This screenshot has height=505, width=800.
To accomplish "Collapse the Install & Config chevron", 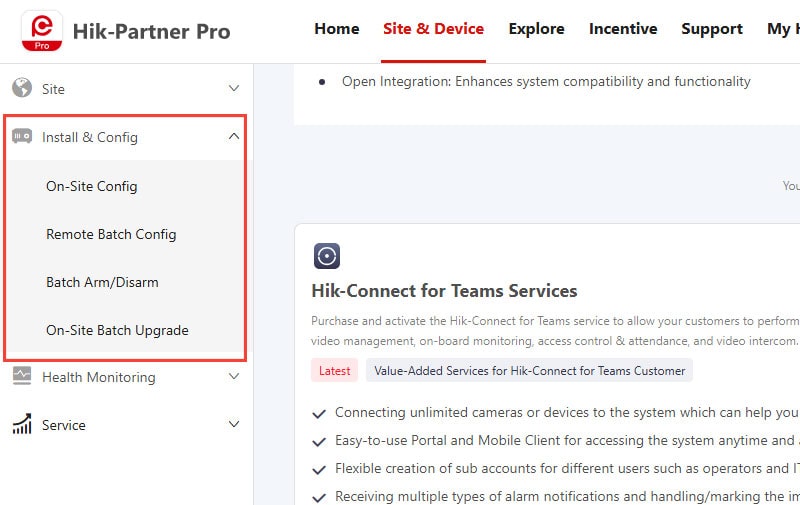I will (x=234, y=136).
